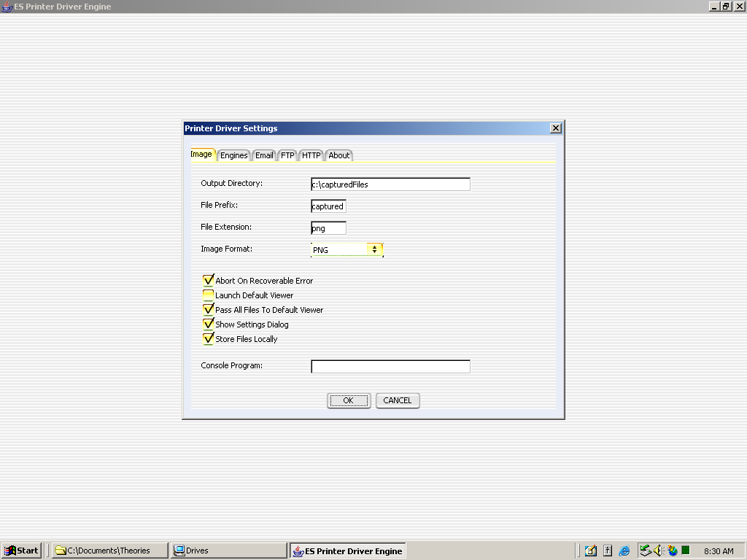Toggle Store Files Locally checkbox
This screenshot has width=747, height=560.
point(209,339)
